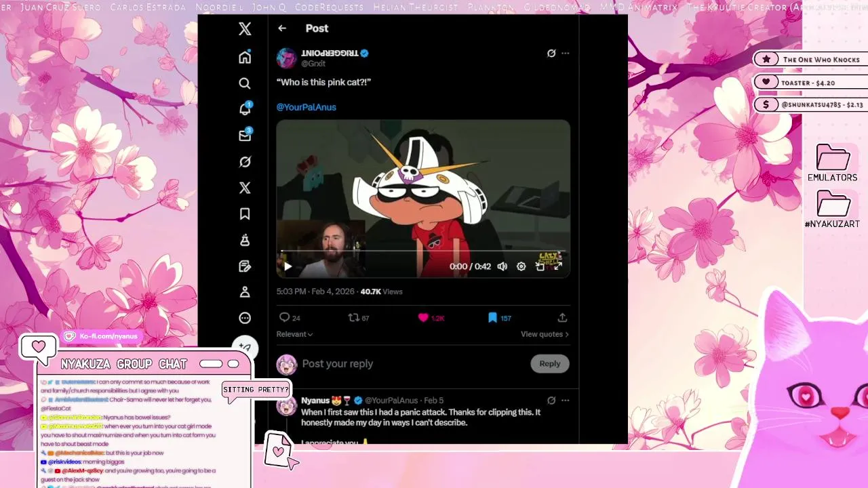Click 40.7K Views count
The width and height of the screenshot is (868, 488).
[382, 291]
